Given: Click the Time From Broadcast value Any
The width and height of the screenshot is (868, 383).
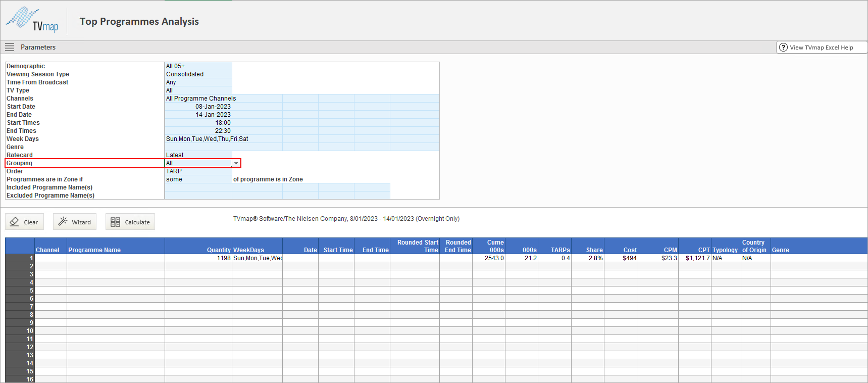Looking at the screenshot, I should click(x=198, y=82).
